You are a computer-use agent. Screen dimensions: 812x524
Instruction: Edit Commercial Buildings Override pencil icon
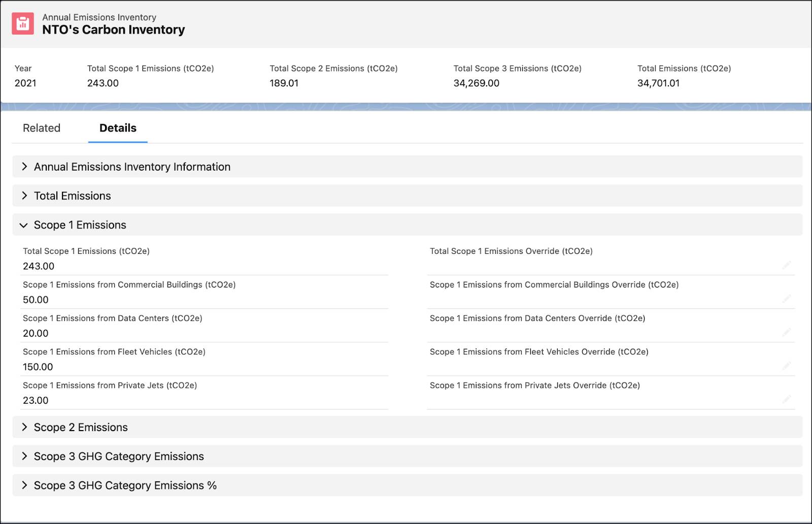(787, 299)
